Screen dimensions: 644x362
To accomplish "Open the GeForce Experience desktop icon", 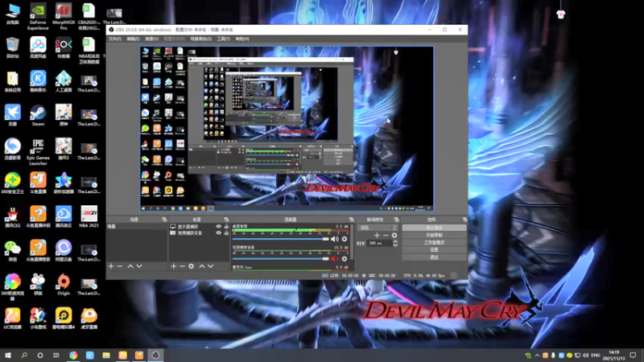I will pos(38,16).
